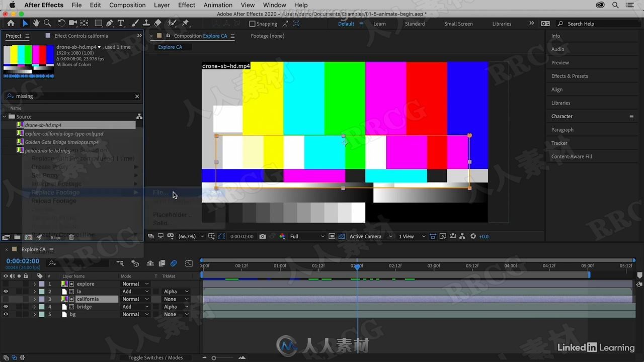Open the Content-Aware Fill panel
Image resolution: width=644 pixels, height=362 pixels.
coord(572,156)
